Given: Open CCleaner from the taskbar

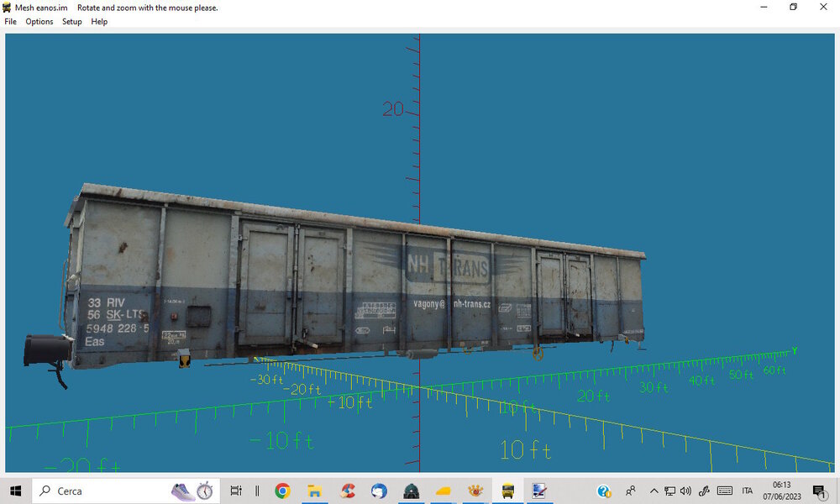Looking at the screenshot, I should tap(348, 491).
